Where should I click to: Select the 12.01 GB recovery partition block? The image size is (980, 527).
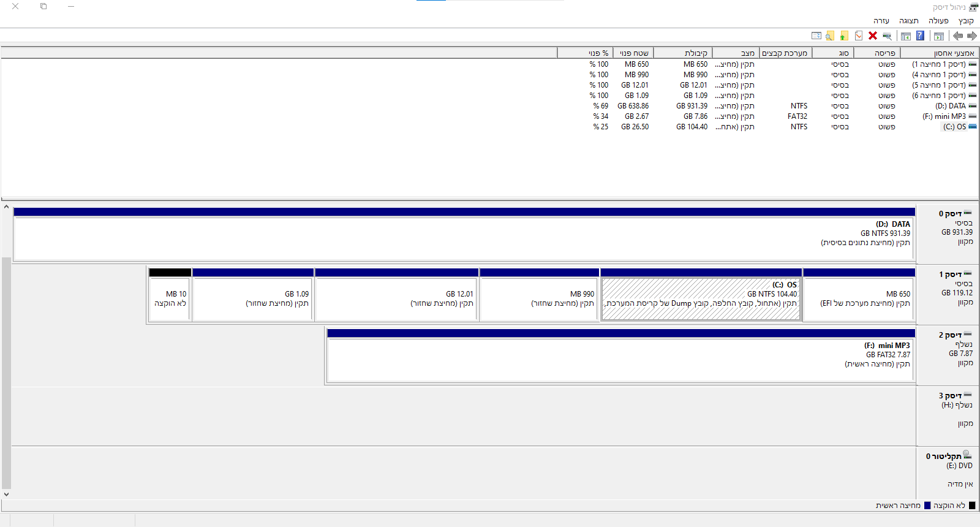point(396,294)
